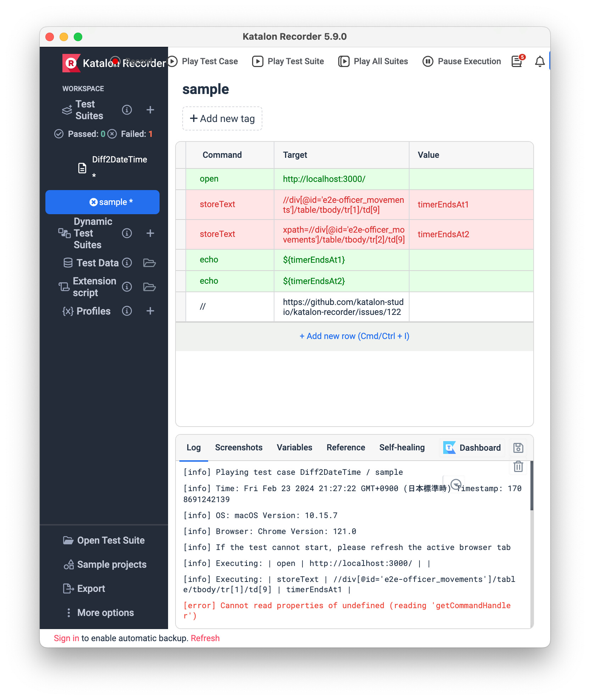
Task: Open the Dashboard button
Action: pyautogui.click(x=472, y=448)
